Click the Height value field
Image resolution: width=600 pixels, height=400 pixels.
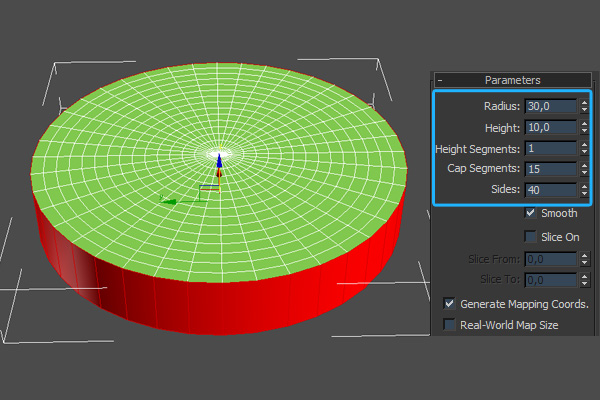coord(550,128)
